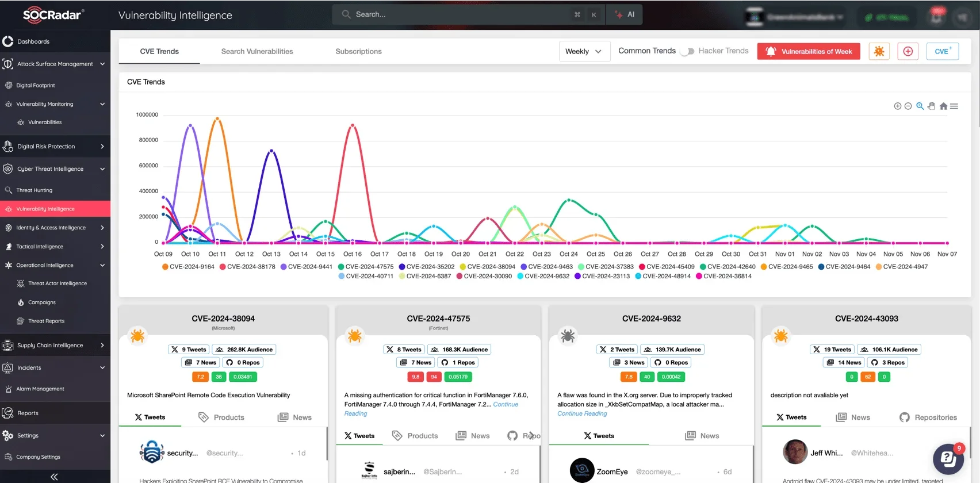Click the SOCRadar logo
This screenshot has width=980, height=483.
[x=53, y=15]
